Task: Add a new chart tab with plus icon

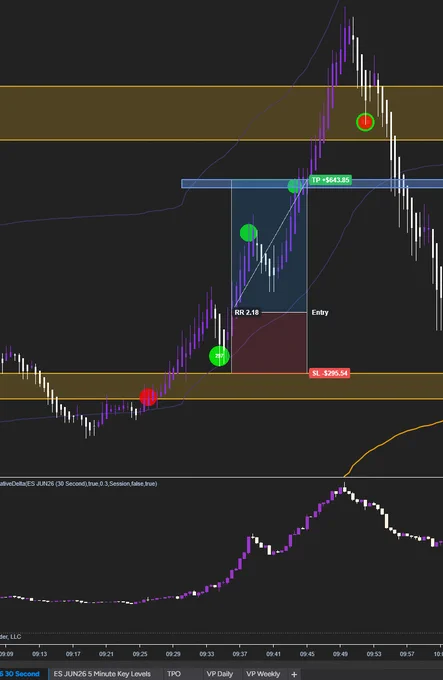Action: pos(294,674)
